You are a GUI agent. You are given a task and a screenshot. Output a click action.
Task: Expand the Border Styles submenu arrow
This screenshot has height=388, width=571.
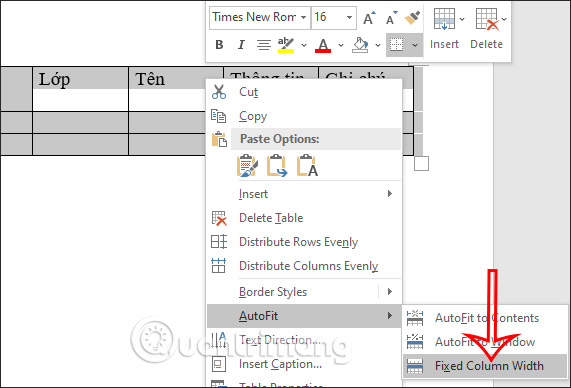(x=390, y=291)
